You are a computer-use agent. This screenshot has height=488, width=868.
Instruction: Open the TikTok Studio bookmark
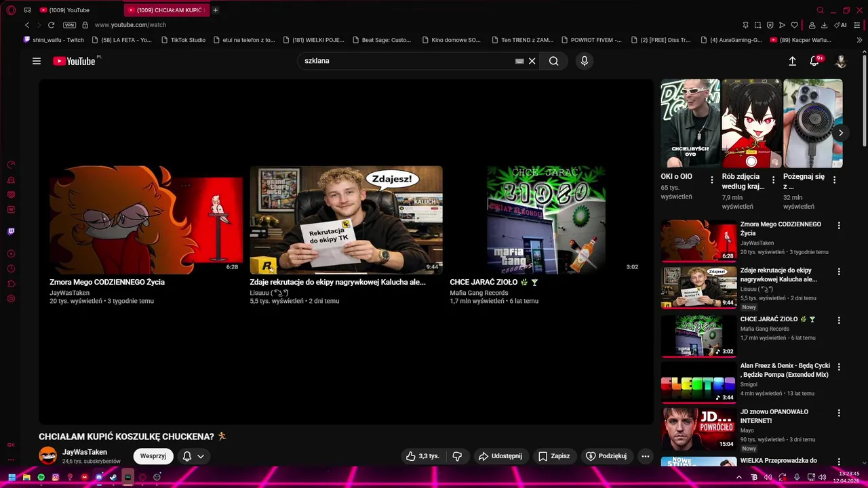[x=183, y=40]
